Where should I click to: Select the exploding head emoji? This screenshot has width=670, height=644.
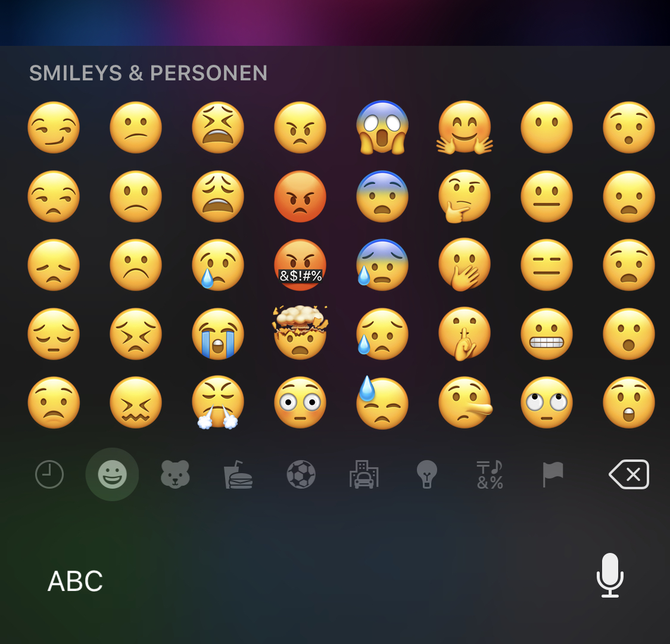(300, 332)
